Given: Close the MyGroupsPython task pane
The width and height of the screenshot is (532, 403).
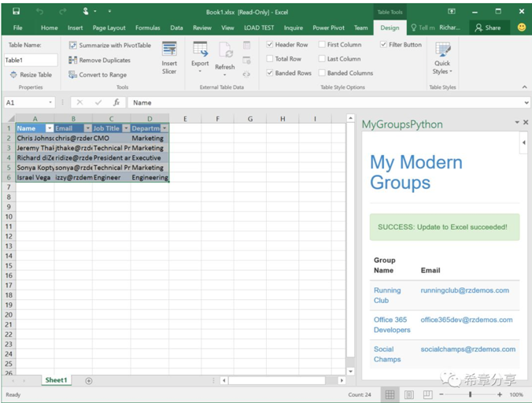Looking at the screenshot, I should 526,122.
